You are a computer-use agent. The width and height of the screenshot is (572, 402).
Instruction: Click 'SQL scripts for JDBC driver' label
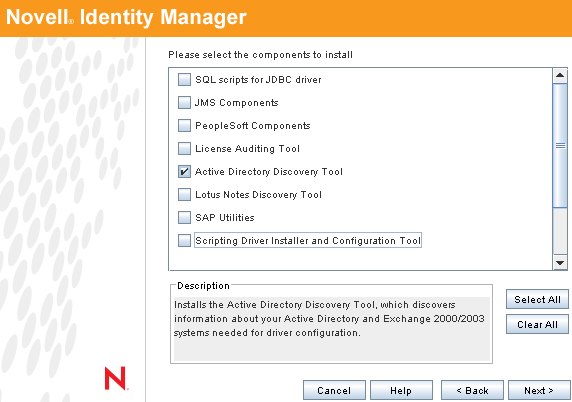point(258,80)
